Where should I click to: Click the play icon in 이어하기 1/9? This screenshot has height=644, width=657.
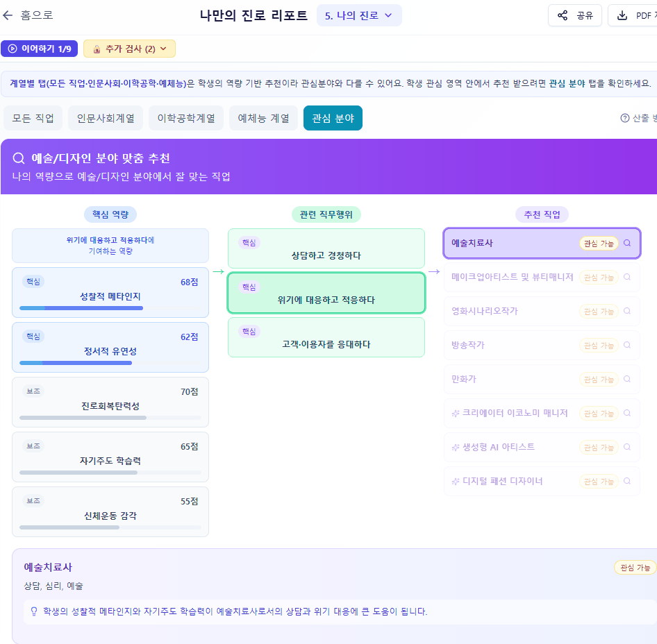pyautogui.click(x=13, y=49)
